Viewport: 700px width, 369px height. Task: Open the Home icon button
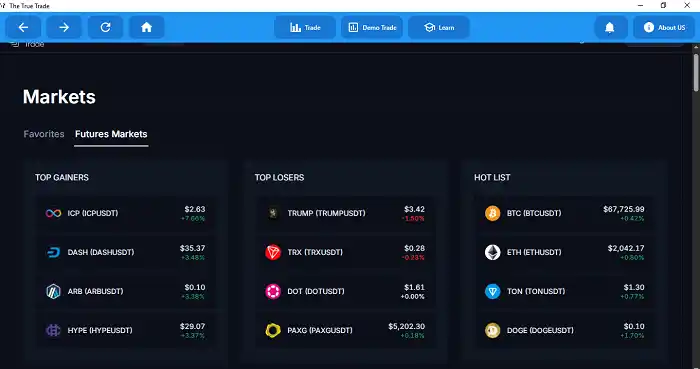[x=146, y=27]
